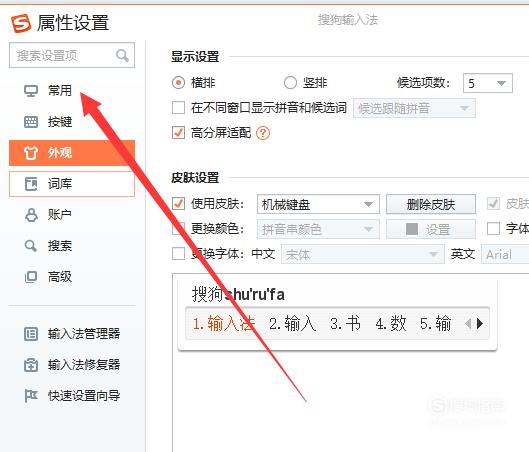Click the book icon beside 词库
Viewport: 529px width, 452px height.
click(x=31, y=184)
